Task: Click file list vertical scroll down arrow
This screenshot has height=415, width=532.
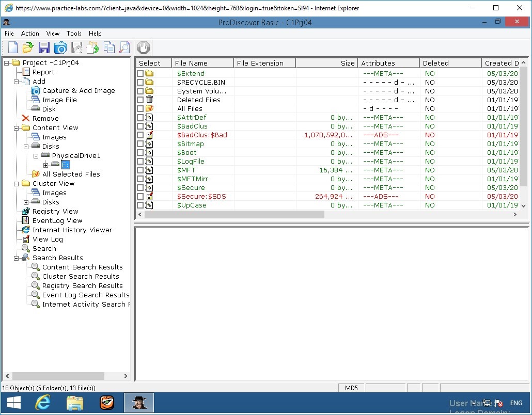Action: click(524, 205)
